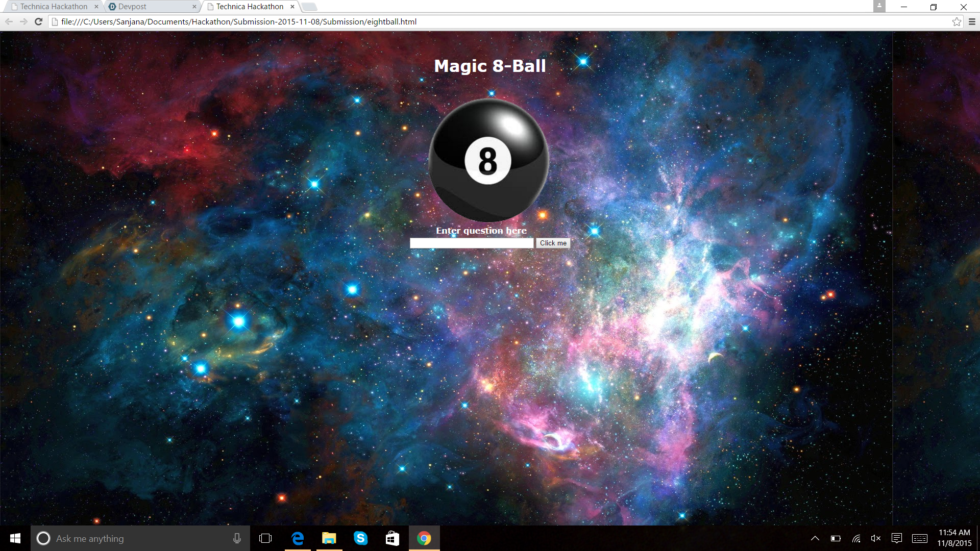Click the Magic 8-Ball image
The width and height of the screenshot is (980, 551).
[488, 160]
